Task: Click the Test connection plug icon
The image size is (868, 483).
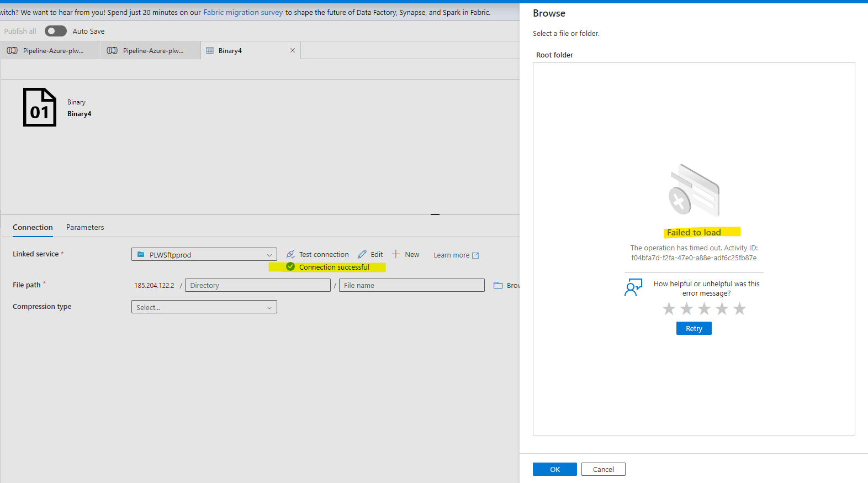Action: click(x=290, y=254)
